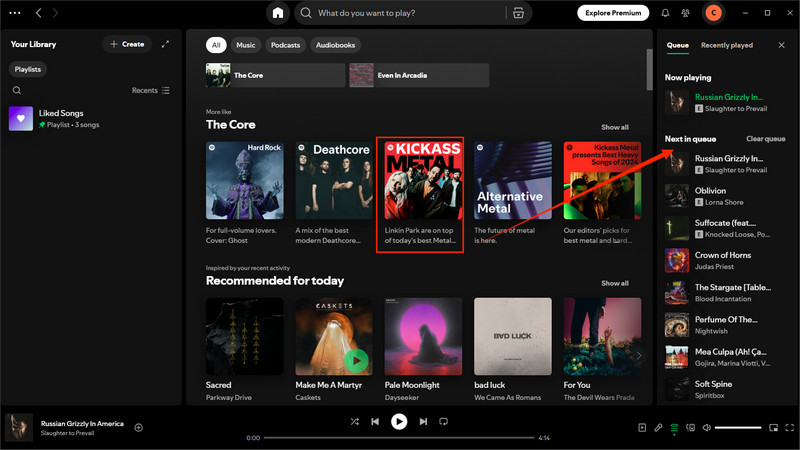The width and height of the screenshot is (800, 450).
Task: Open the Now Playing view icon
Action: 642,428
